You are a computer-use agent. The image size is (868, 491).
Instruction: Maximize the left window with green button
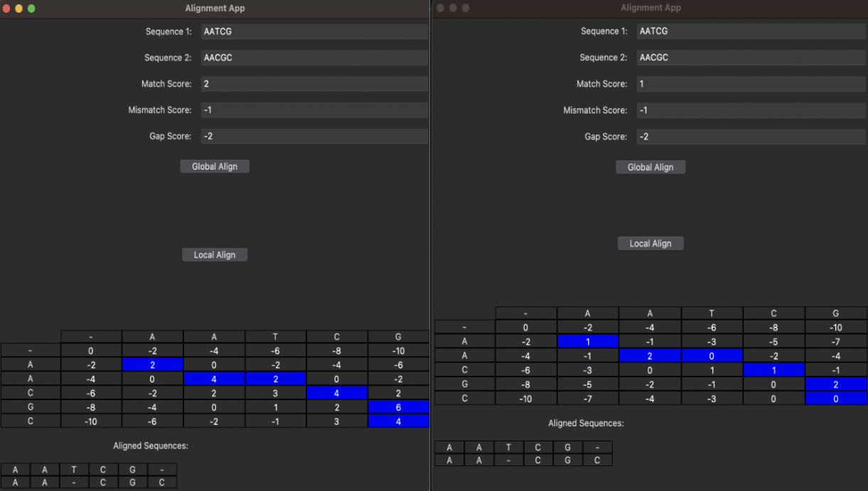click(31, 9)
